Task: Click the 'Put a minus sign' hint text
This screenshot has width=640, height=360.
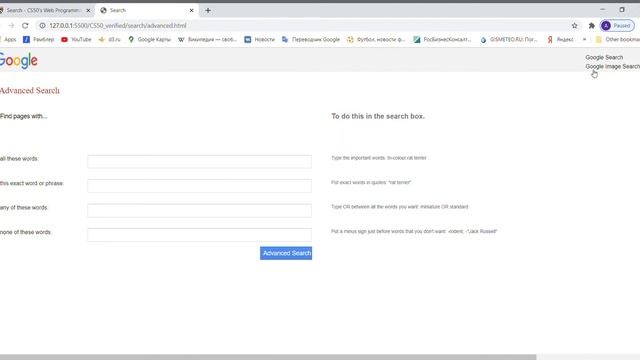Action: point(414,231)
